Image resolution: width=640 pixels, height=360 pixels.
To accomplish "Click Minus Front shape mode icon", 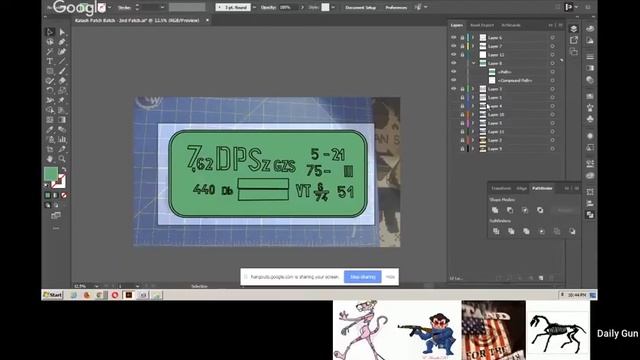I will (510, 210).
